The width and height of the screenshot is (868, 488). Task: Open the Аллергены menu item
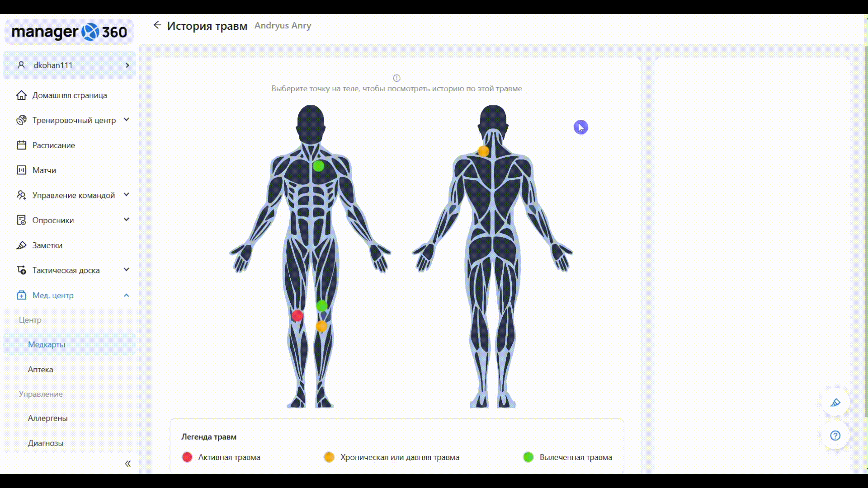pos(47,418)
